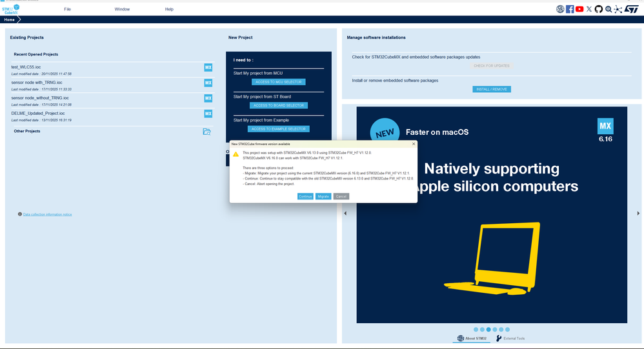Click the Other Projects label

(26, 132)
